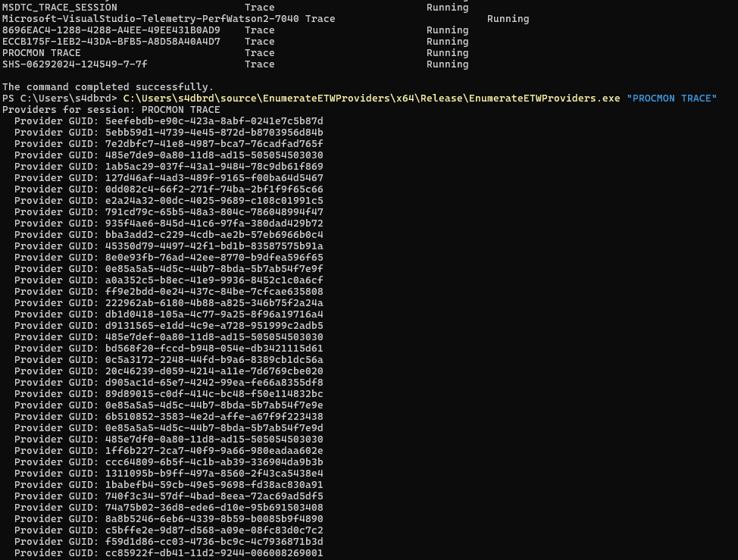Click GUID d9131565-e1dd-4c9e-a728-951999c2adb5
Image resolution: width=738 pixels, height=560 pixels.
214,326
